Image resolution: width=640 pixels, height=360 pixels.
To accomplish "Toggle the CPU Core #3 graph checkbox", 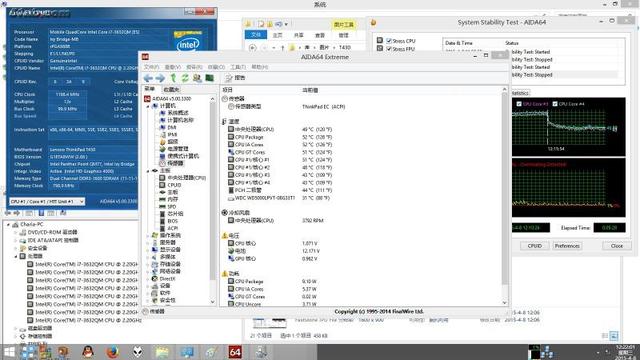I will pyautogui.click(x=519, y=104).
